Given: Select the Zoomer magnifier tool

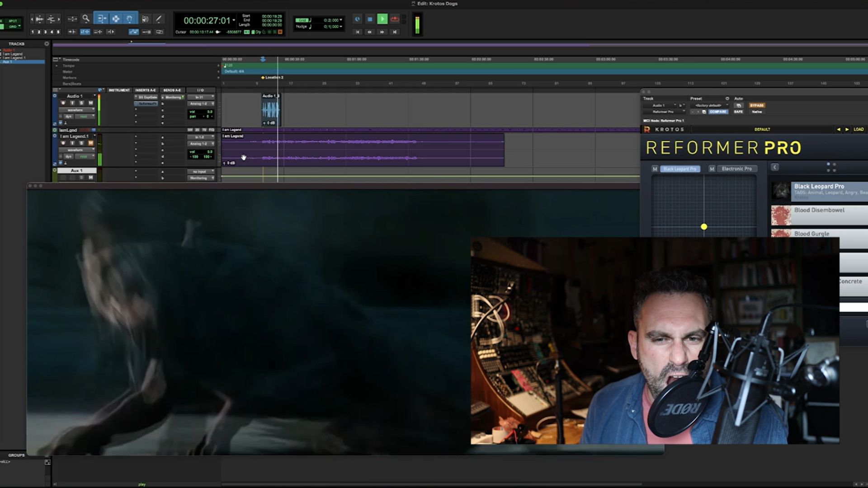Looking at the screenshot, I should [x=86, y=19].
